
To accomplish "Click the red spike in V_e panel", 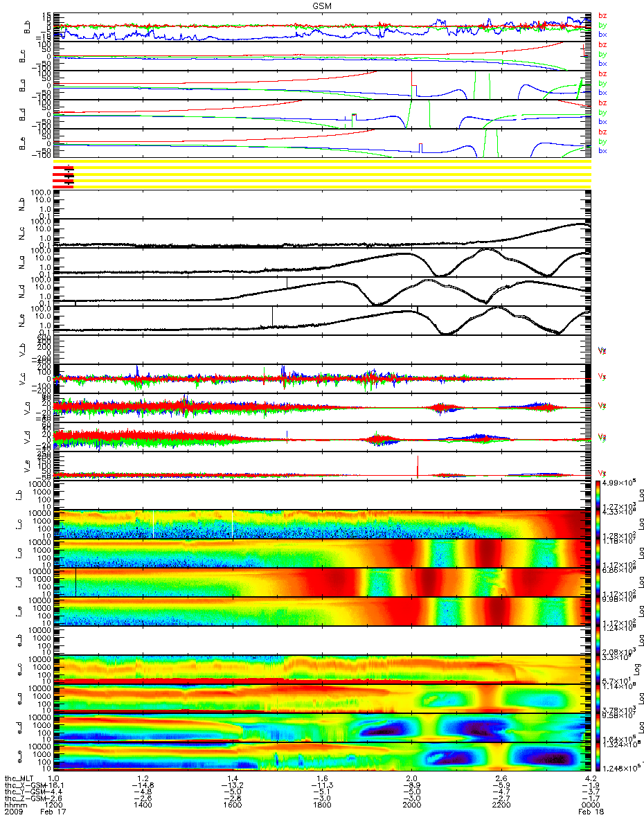I will coord(418,466).
